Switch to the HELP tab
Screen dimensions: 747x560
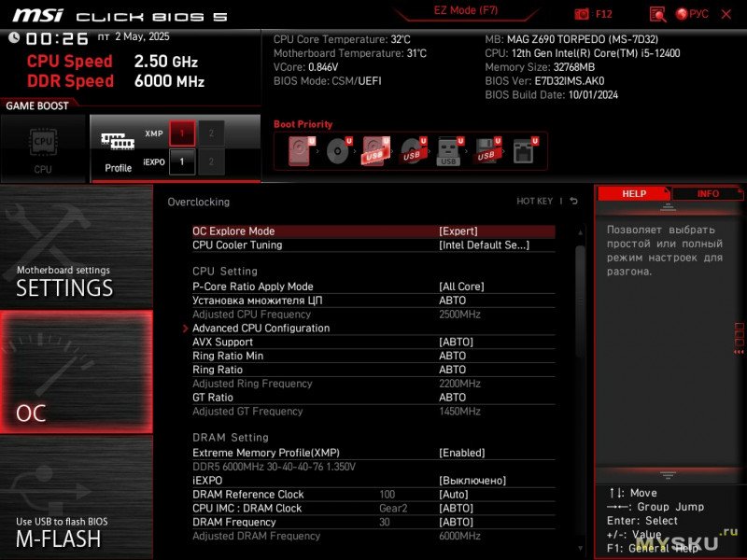(x=634, y=194)
